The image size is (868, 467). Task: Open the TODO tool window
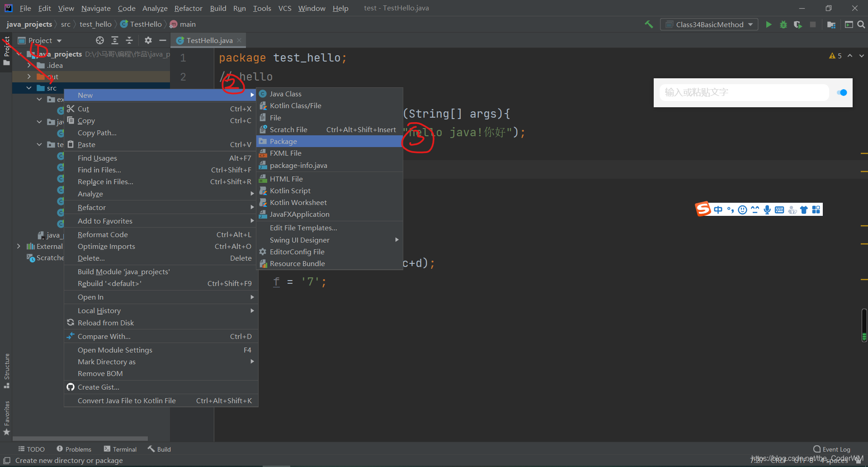pos(31,449)
